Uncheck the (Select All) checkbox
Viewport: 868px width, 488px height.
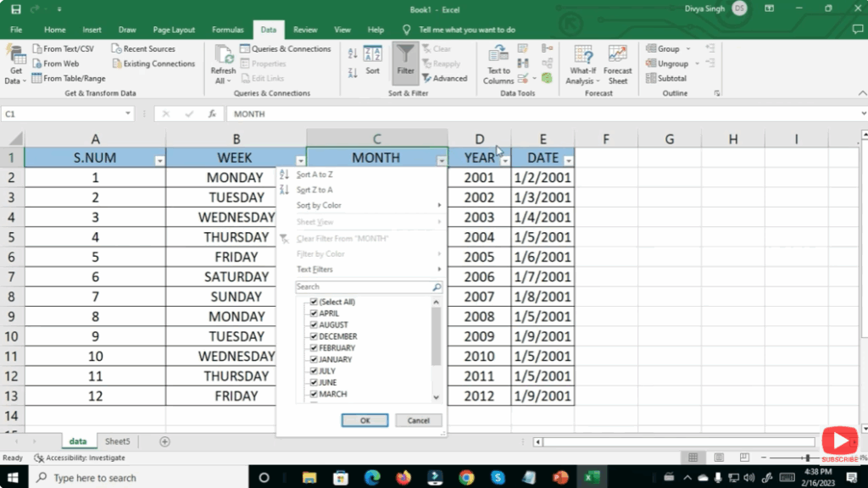(x=314, y=302)
